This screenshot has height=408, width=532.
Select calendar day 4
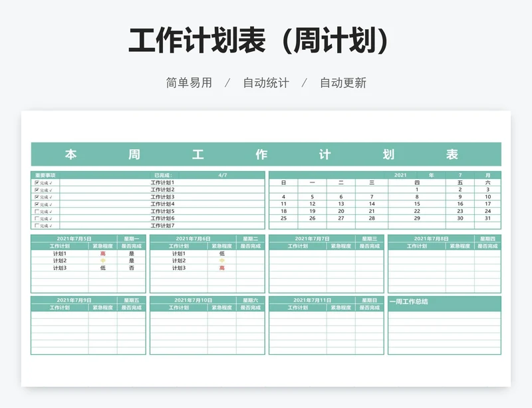point(284,197)
